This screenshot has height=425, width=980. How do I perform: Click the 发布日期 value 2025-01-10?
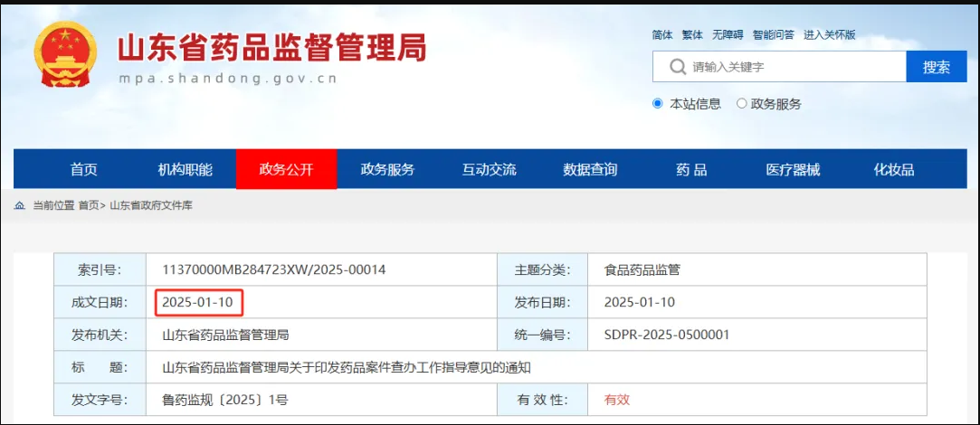pos(640,303)
